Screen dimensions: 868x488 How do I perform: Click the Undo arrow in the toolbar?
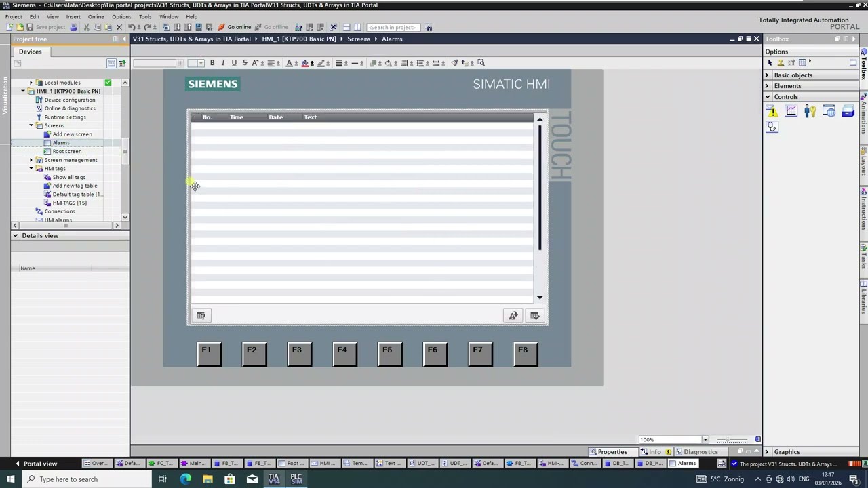(132, 27)
